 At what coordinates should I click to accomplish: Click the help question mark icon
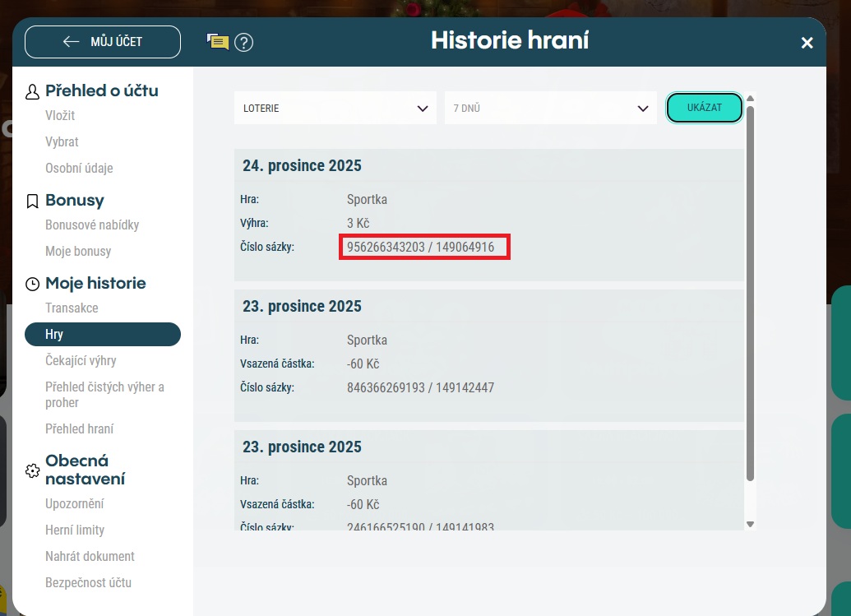pos(243,42)
